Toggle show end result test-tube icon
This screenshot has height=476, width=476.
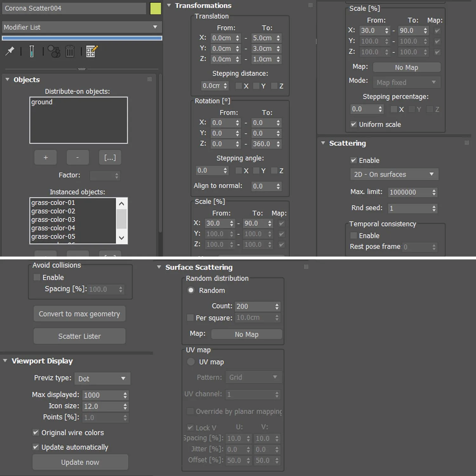(x=31, y=51)
